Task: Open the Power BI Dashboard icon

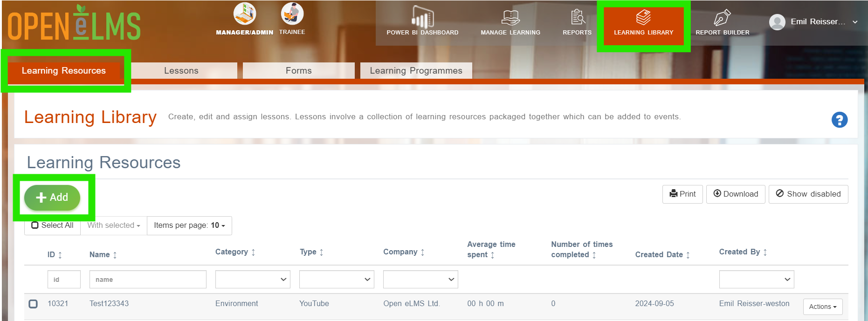Action: [x=422, y=17]
